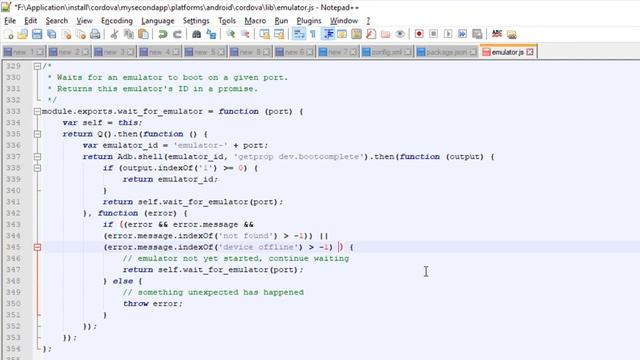Open the Edit menu
Screen dimensions: 640x360
tap(31, 21)
